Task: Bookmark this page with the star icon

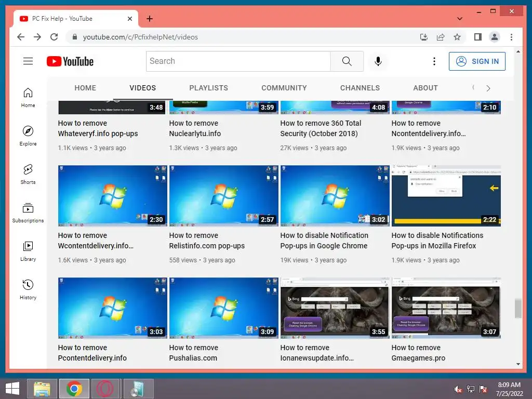Action: (x=457, y=37)
